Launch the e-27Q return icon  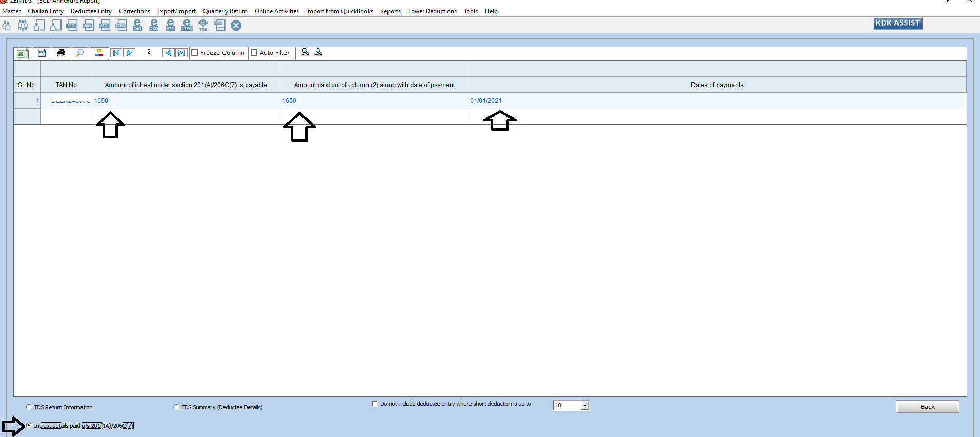click(x=170, y=25)
